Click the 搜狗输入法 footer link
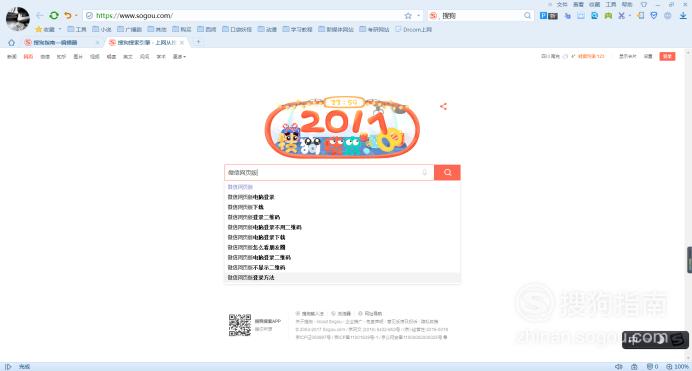Image resolution: width=692 pixels, height=371 pixels. pyautogui.click(x=310, y=314)
